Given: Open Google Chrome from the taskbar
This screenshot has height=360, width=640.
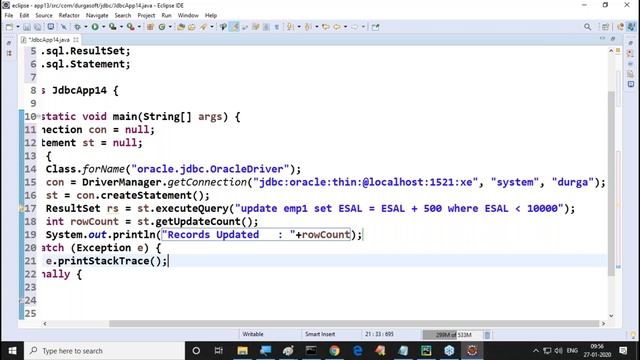Looking at the screenshot, I should [x=334, y=351].
